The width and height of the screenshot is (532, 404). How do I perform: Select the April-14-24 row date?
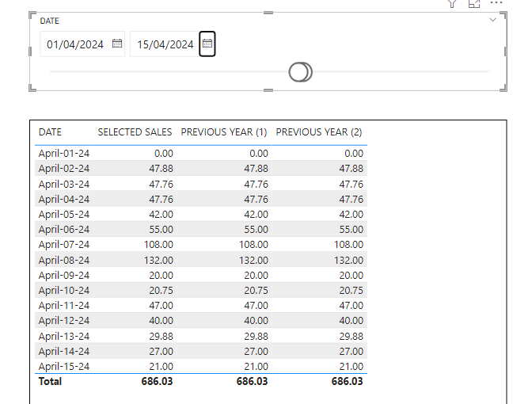pos(64,352)
